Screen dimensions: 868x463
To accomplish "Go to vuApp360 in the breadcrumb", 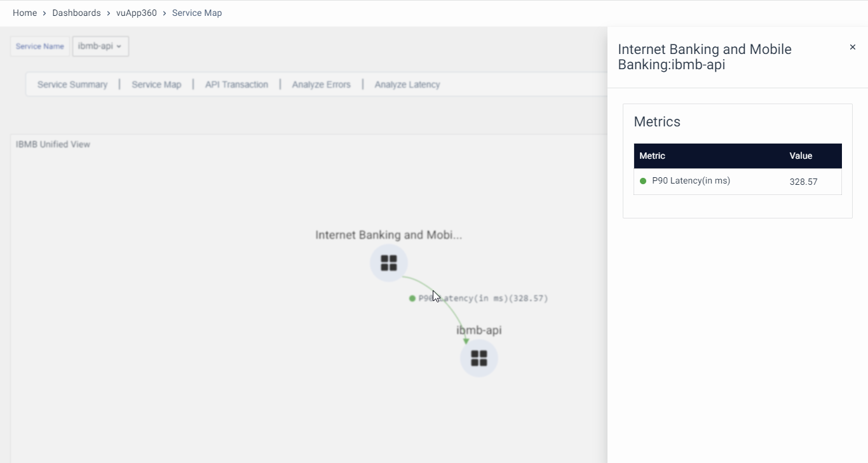I will point(137,13).
